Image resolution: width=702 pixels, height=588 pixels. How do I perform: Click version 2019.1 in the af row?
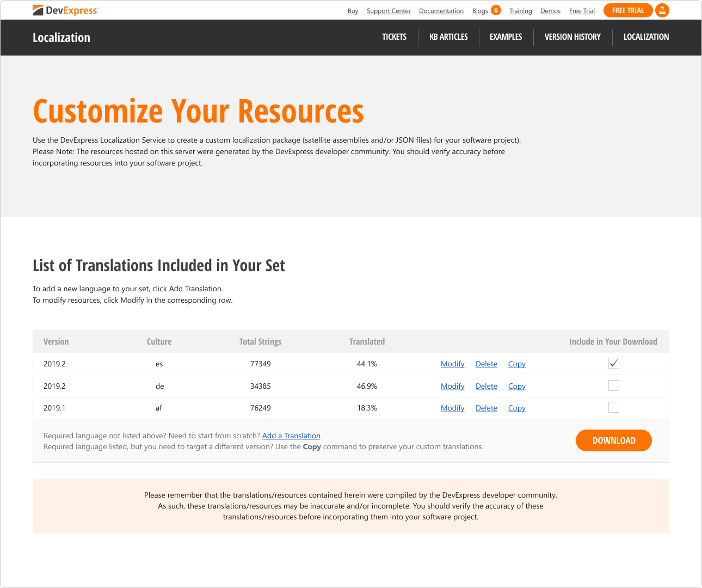click(x=54, y=408)
